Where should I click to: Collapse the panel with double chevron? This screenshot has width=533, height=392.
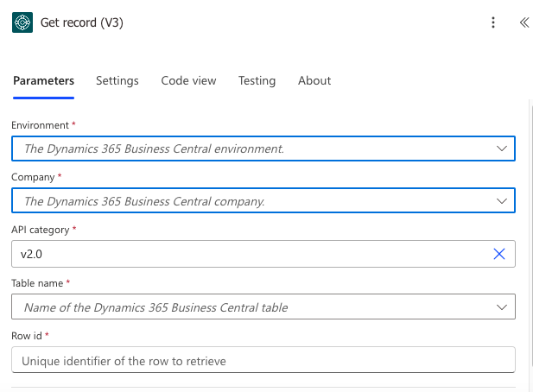524,22
